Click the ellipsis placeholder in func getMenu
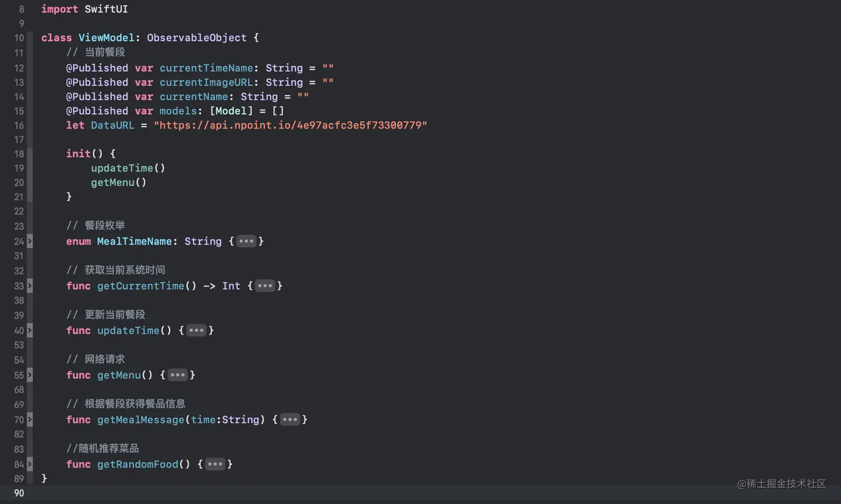 click(177, 374)
